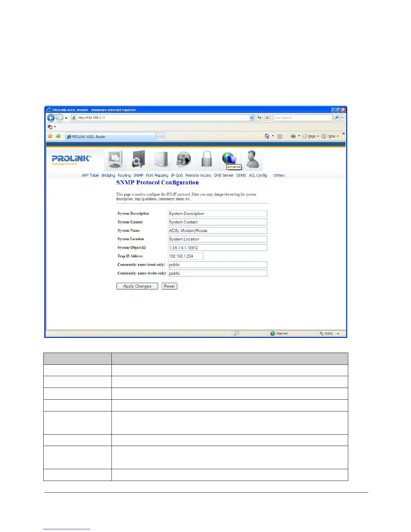Image resolution: width=411 pixels, height=532 pixels.
Task: Click the monitor icon in router navigation
Action: (x=116, y=159)
